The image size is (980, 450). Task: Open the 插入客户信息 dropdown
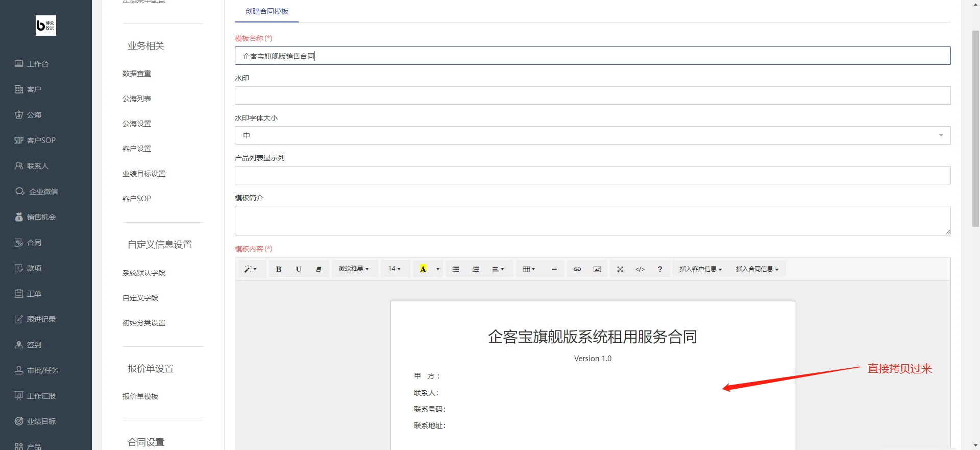point(701,269)
